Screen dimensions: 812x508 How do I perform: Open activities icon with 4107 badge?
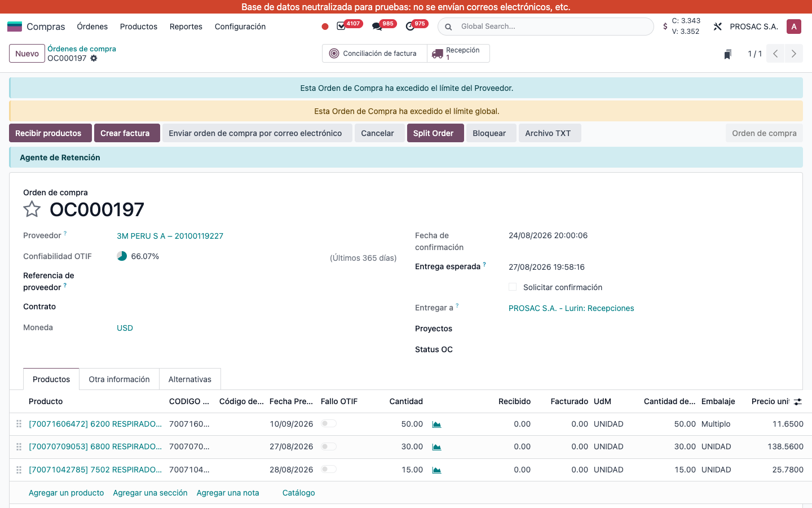(x=341, y=27)
